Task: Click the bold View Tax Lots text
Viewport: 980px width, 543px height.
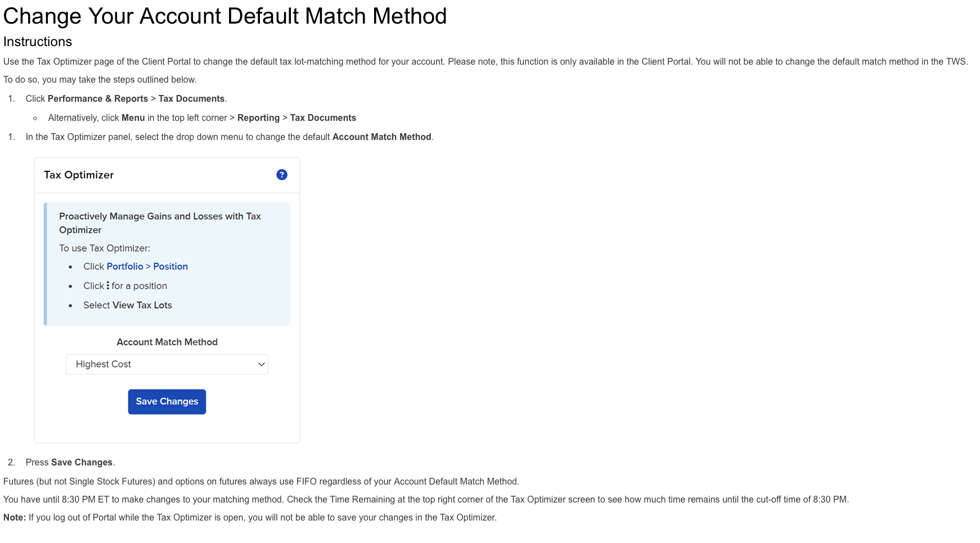Action: point(142,305)
